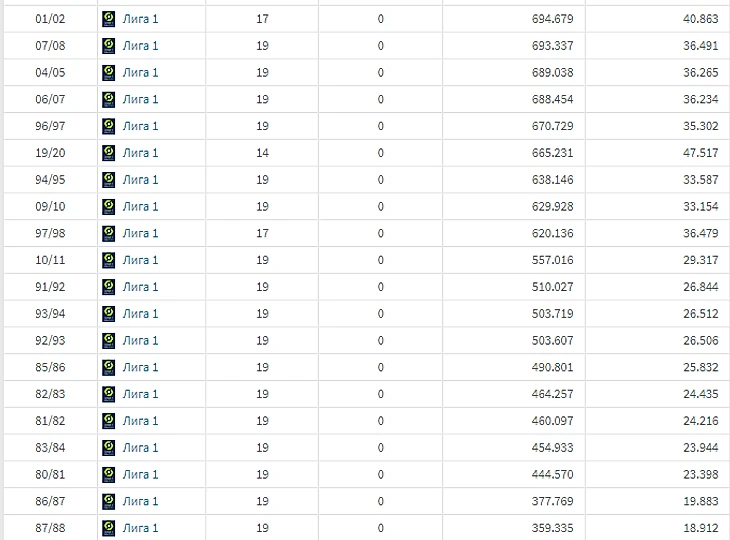Open the Лига 1 link for season 81/82
This screenshot has width=730, height=540.
click(x=140, y=421)
